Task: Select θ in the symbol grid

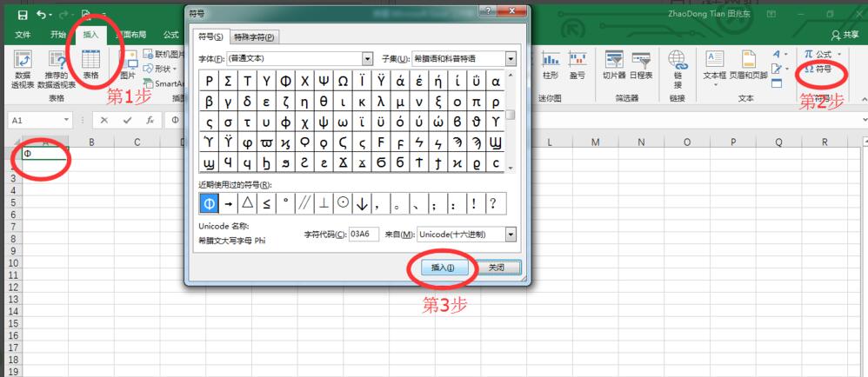Action: [x=324, y=102]
